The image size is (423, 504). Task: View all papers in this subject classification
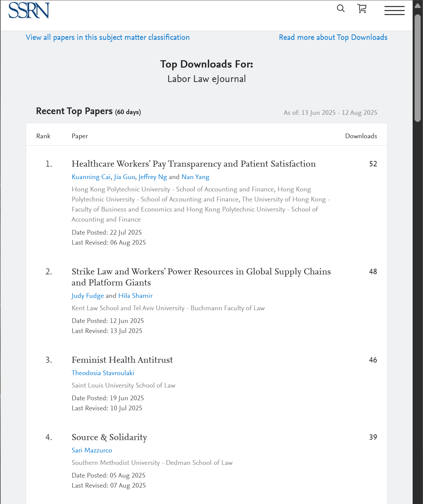(x=108, y=37)
